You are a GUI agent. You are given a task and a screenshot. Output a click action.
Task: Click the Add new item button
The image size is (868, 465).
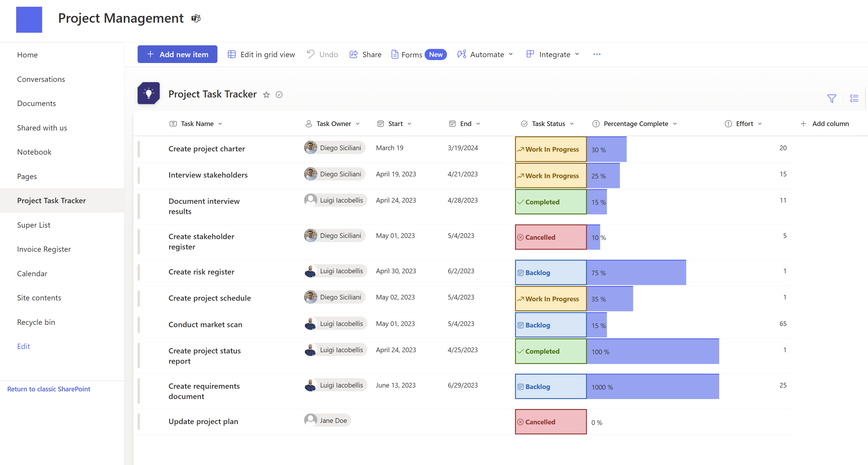click(x=177, y=54)
